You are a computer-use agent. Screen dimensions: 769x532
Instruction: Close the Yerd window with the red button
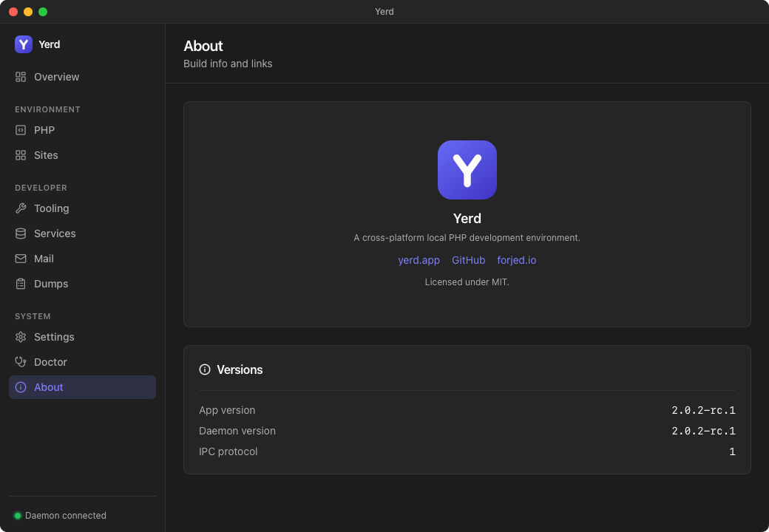(13, 12)
